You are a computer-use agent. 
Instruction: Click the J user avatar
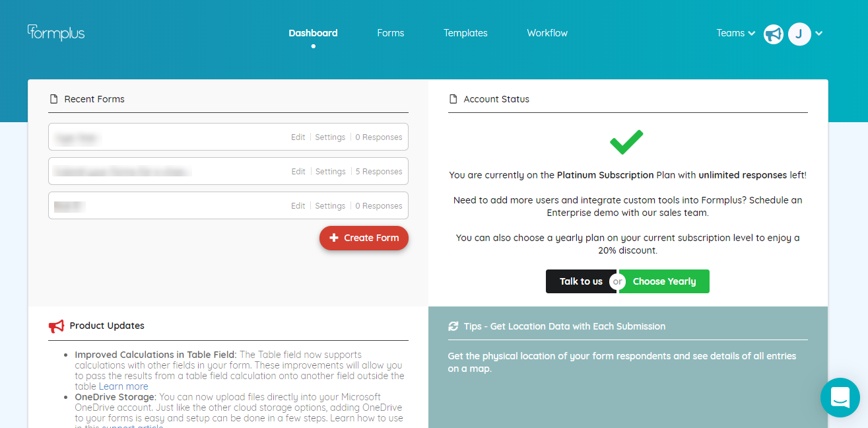pyautogui.click(x=799, y=34)
